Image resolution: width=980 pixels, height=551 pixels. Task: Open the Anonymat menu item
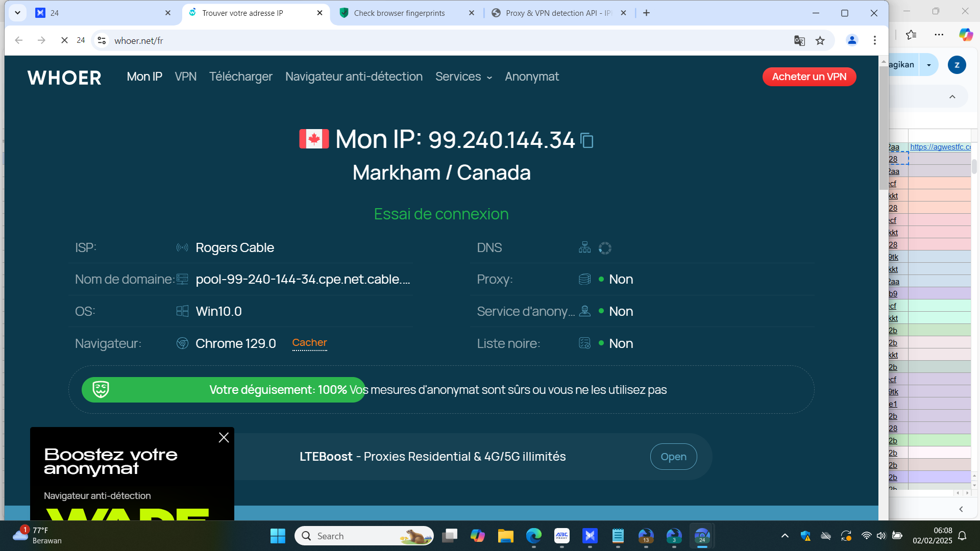click(x=532, y=77)
